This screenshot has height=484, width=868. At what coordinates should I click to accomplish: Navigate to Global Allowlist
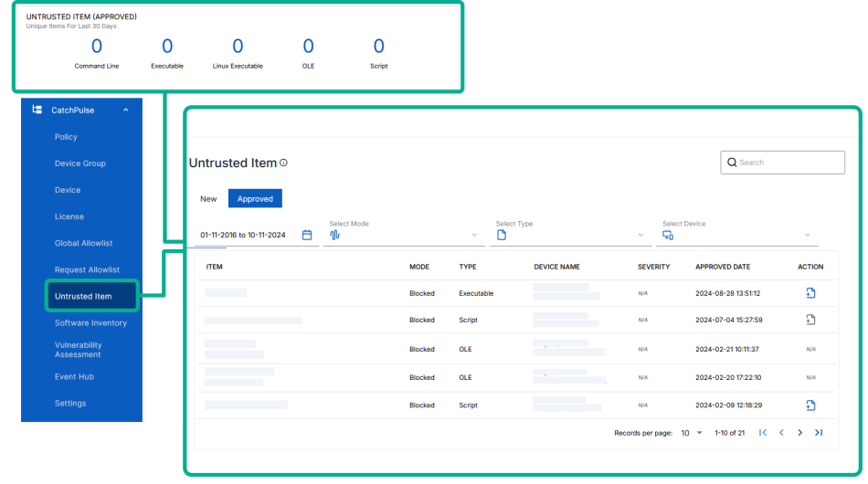(x=84, y=243)
